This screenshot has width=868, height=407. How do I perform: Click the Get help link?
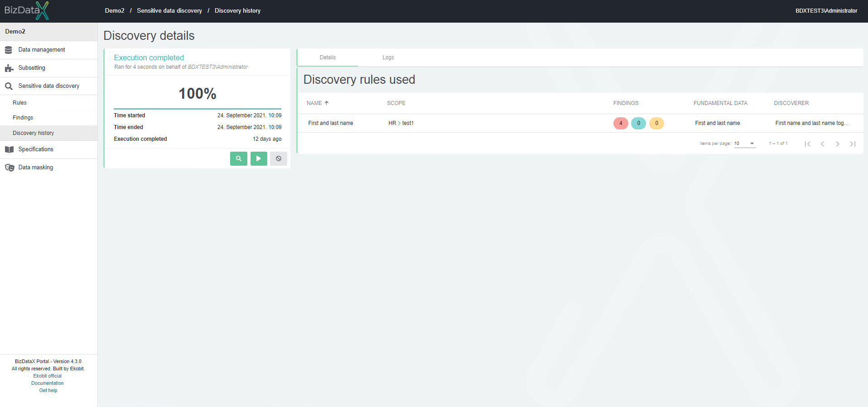pyautogui.click(x=48, y=390)
